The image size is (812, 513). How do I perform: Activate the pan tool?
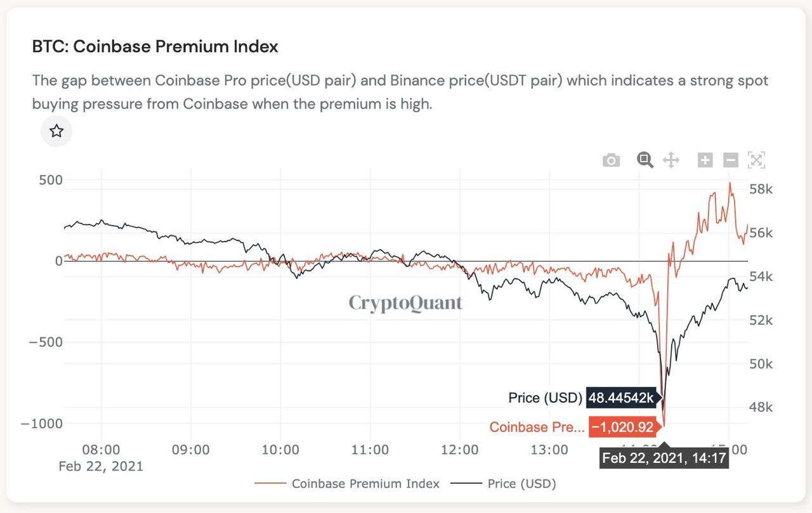coord(671,160)
